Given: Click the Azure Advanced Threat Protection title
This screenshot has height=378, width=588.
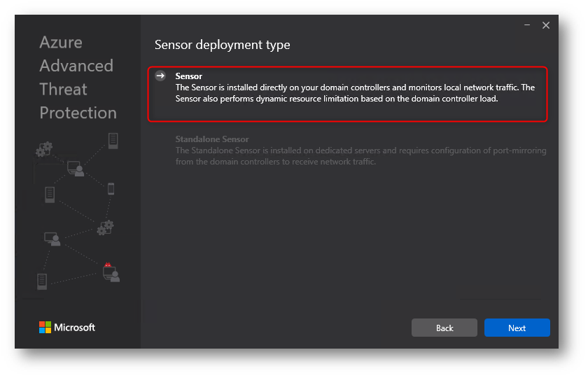Looking at the screenshot, I should click(78, 77).
